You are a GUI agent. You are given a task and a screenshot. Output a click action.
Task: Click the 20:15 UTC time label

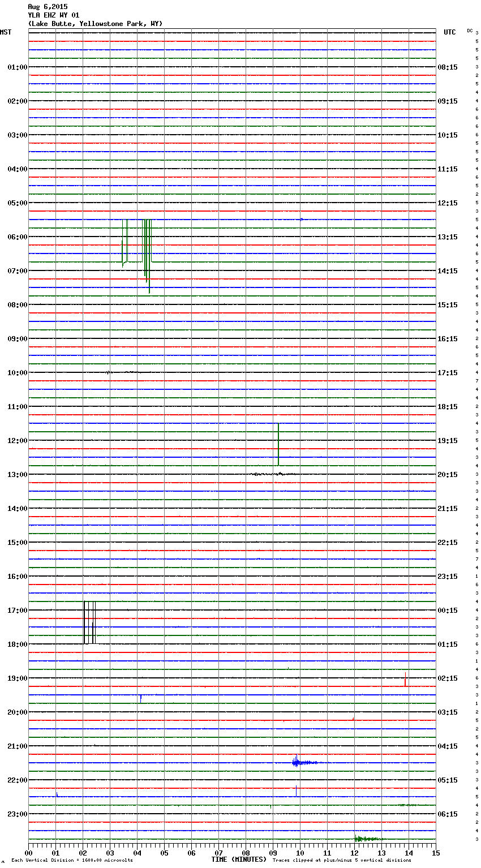tap(448, 475)
